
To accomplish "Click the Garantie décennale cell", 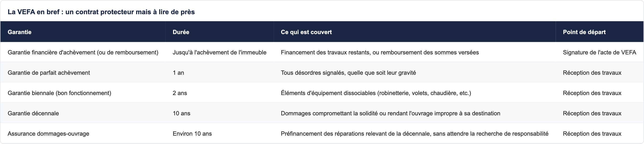I will coord(83,113).
